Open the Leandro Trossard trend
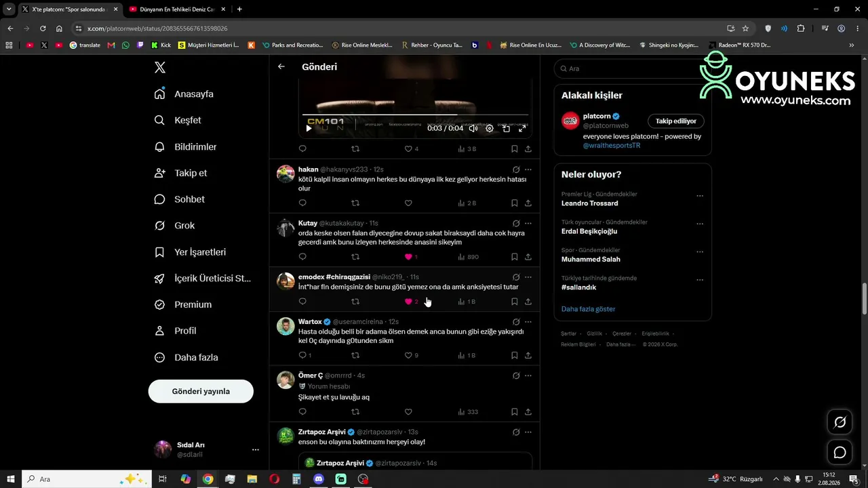Image resolution: width=868 pixels, height=488 pixels. (590, 203)
